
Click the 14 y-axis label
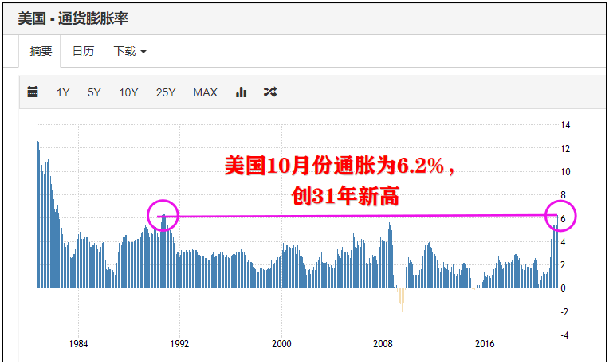pyautogui.click(x=565, y=125)
